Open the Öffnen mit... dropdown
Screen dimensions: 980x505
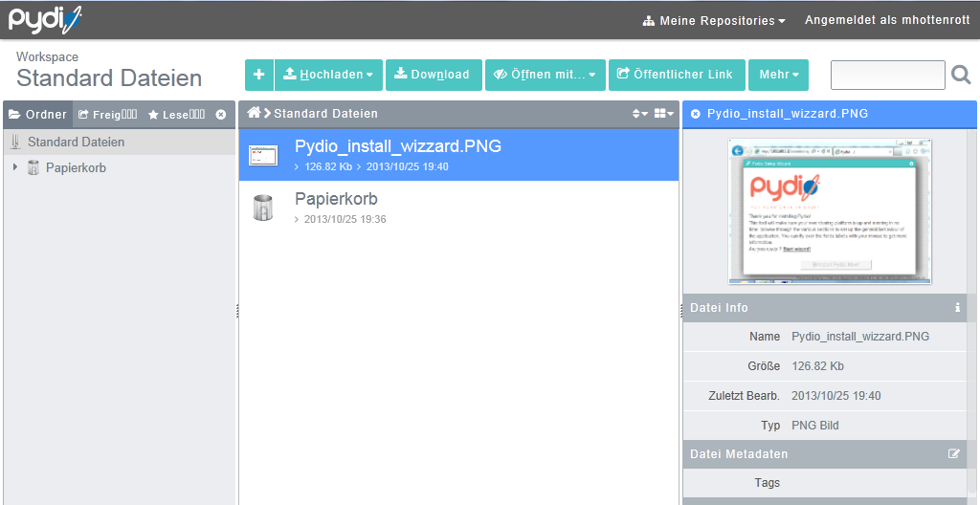click(x=545, y=75)
